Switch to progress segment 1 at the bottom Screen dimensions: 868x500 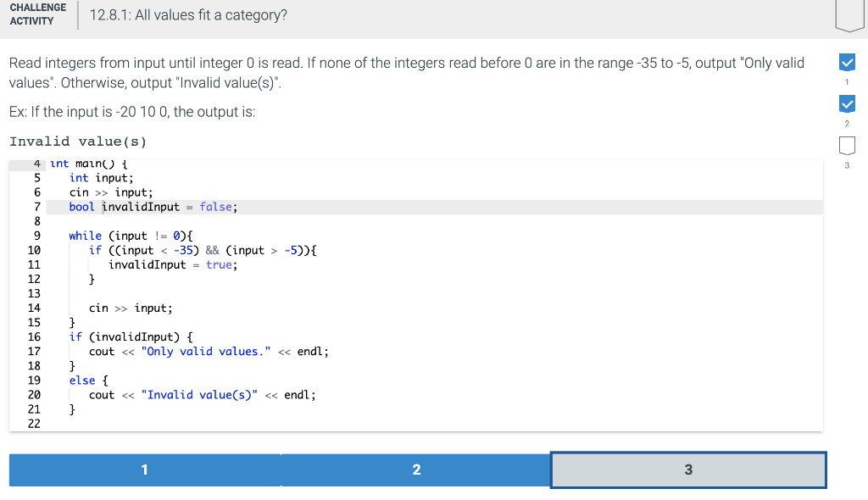pos(145,469)
